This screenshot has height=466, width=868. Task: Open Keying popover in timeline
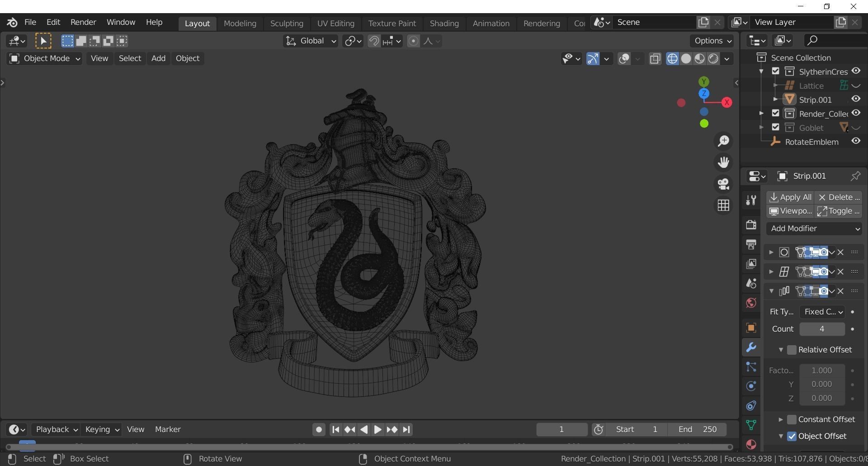pyautogui.click(x=102, y=429)
